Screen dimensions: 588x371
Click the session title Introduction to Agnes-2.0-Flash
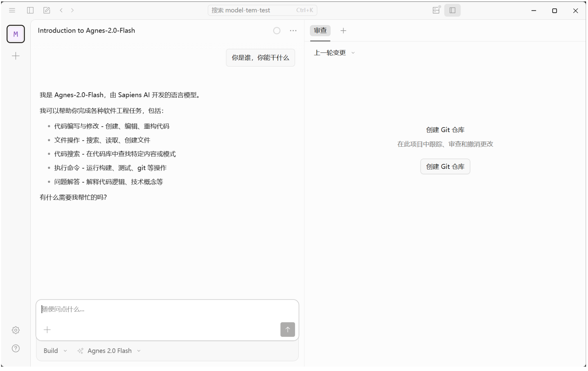[x=86, y=31]
